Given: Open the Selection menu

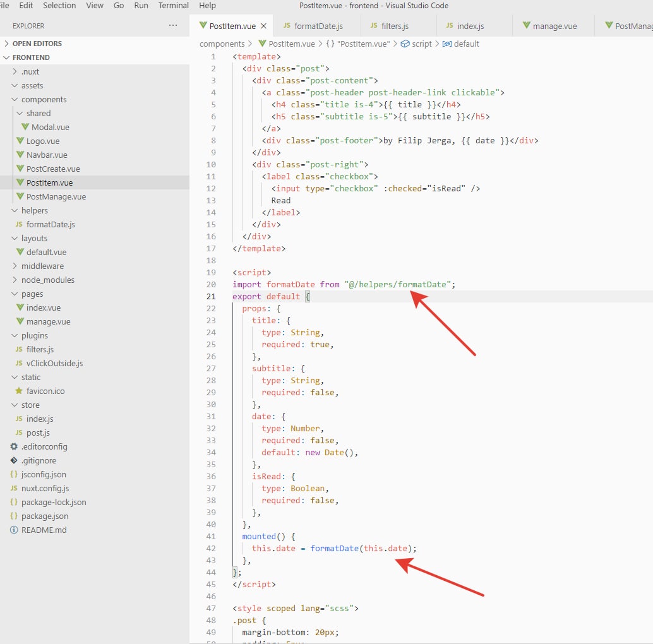Looking at the screenshot, I should 59,6.
